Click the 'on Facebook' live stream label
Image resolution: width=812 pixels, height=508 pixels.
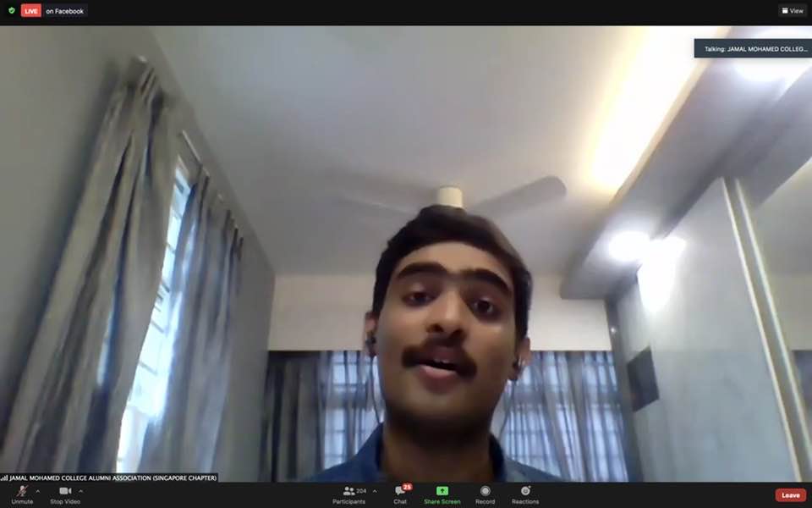click(x=65, y=11)
